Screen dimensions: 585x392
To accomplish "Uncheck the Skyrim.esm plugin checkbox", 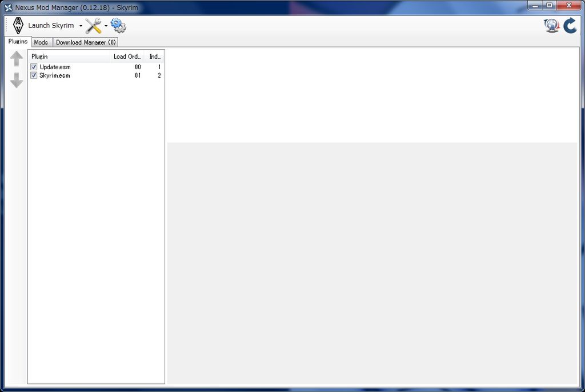I will (x=34, y=75).
